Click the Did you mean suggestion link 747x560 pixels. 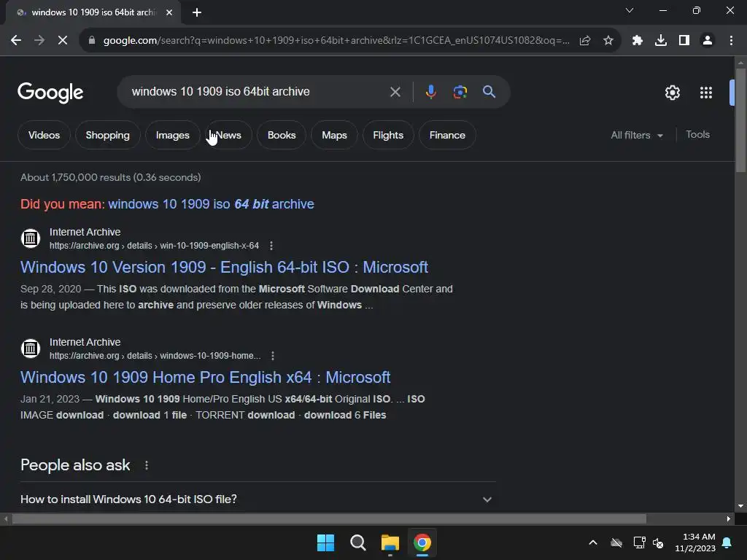pyautogui.click(x=211, y=204)
